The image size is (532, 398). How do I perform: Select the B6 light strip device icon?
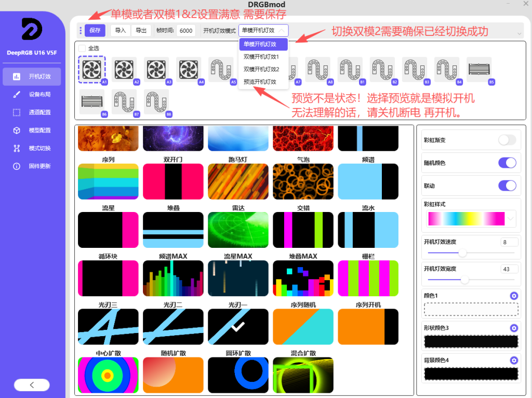point(92,101)
